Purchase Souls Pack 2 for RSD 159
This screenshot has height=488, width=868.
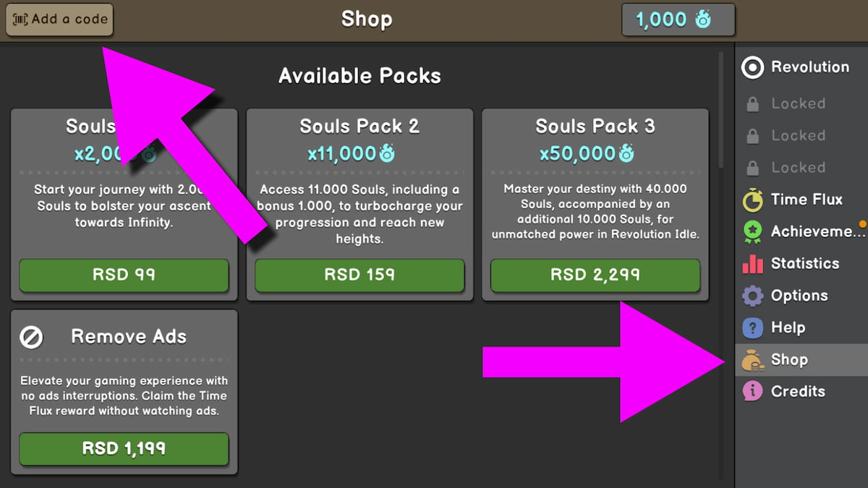pyautogui.click(x=359, y=275)
